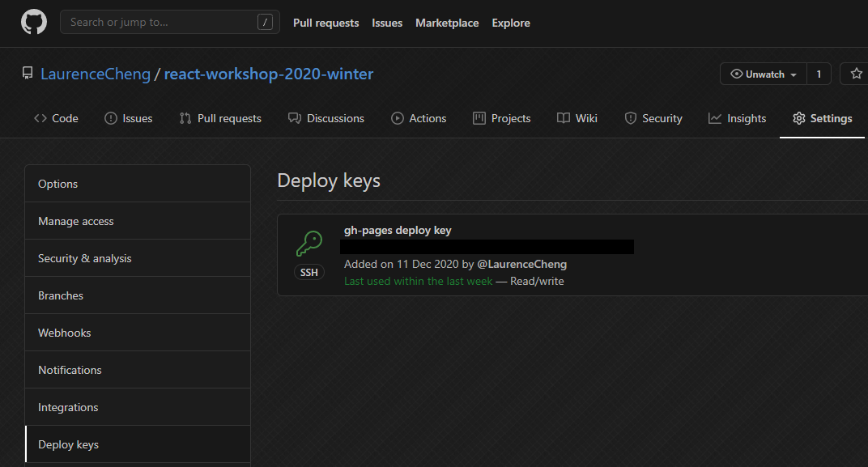This screenshot has height=467, width=868.
Task: Open the Wiki tab
Action: [x=577, y=118]
